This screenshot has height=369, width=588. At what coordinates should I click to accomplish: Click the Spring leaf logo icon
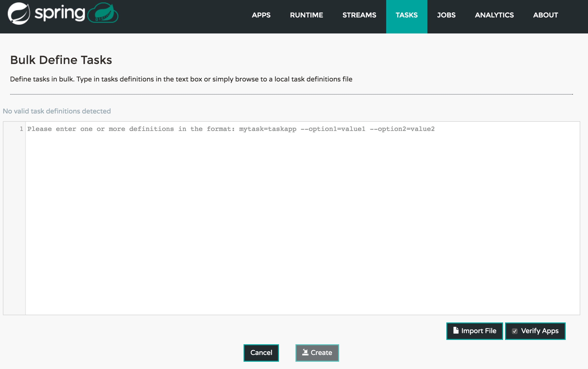tap(19, 14)
